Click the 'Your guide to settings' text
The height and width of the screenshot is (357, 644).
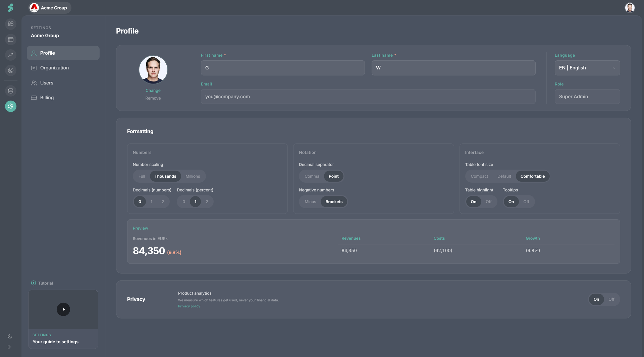55,342
